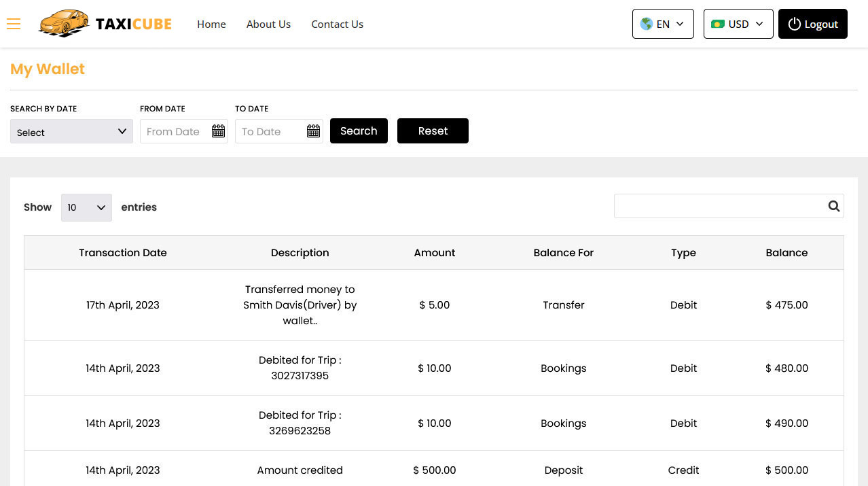
Task: Open the About Us page
Action: (x=268, y=24)
